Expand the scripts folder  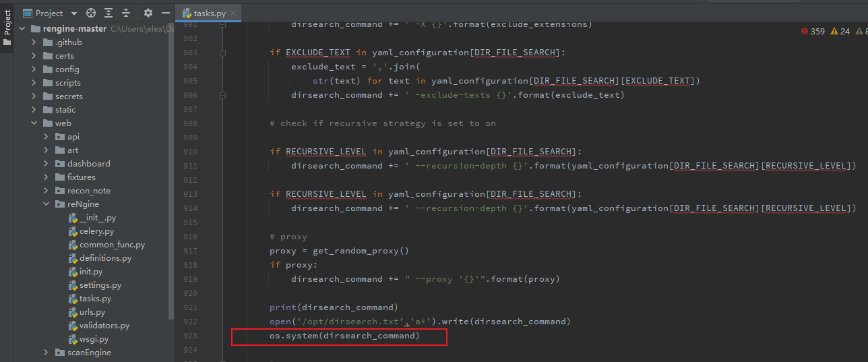tap(34, 83)
